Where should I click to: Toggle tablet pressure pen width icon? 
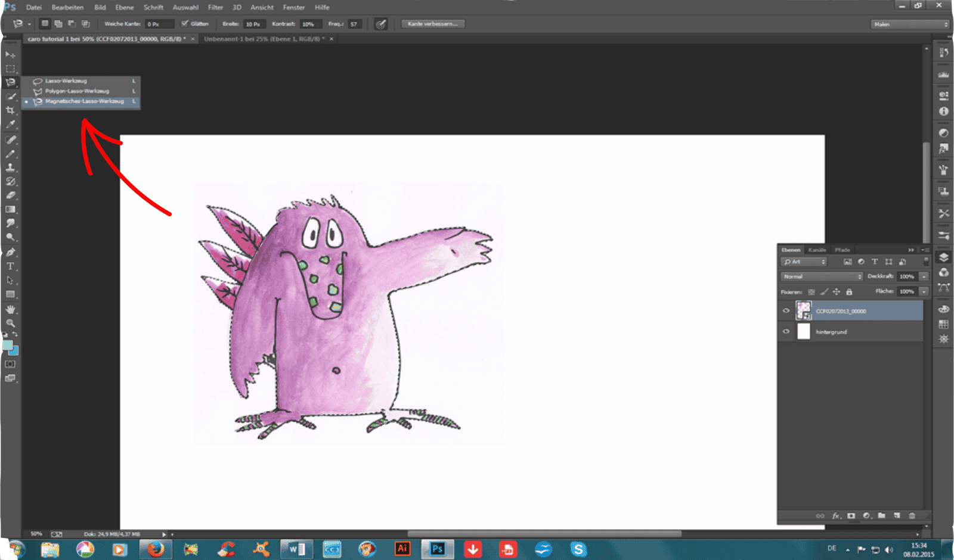click(380, 24)
